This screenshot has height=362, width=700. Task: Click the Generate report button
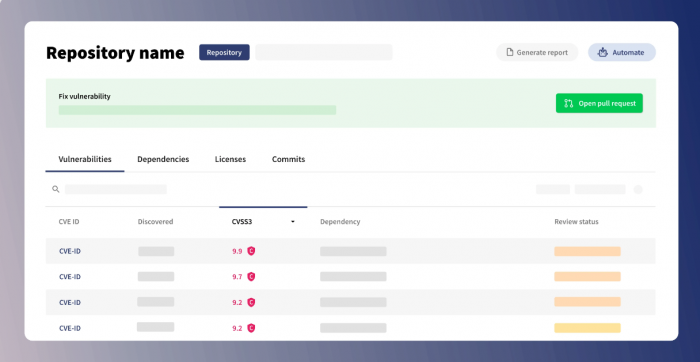(x=537, y=52)
